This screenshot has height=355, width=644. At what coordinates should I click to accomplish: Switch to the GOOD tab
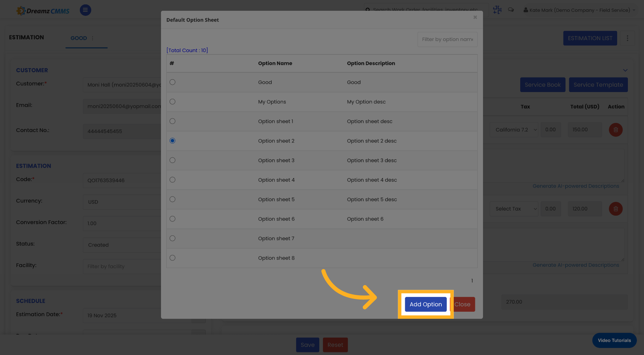[x=78, y=38]
